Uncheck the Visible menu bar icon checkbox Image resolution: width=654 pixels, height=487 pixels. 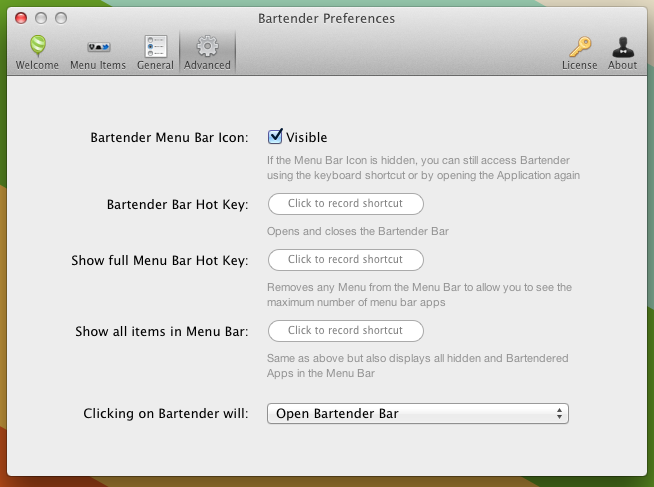point(275,136)
